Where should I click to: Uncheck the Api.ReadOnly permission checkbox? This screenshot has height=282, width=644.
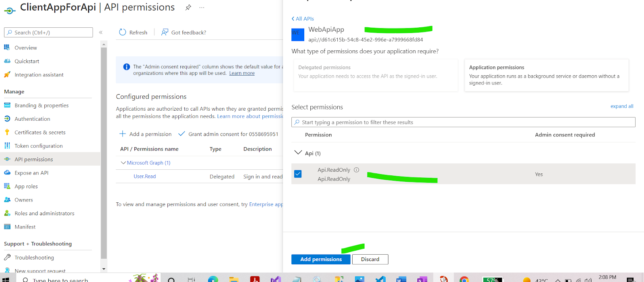point(298,174)
